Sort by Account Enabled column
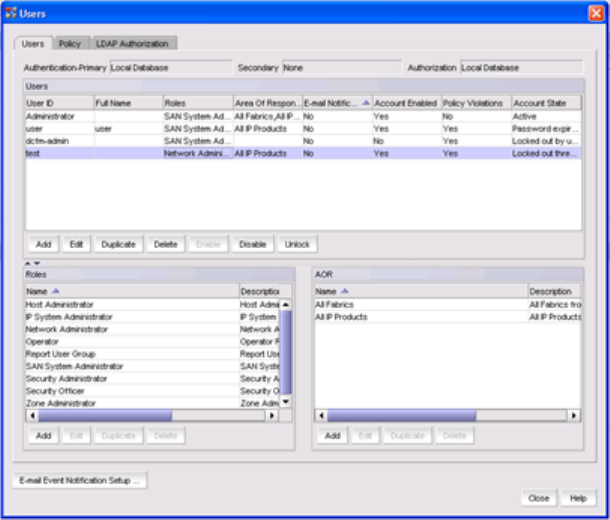The width and height of the screenshot is (610, 520). click(407, 103)
